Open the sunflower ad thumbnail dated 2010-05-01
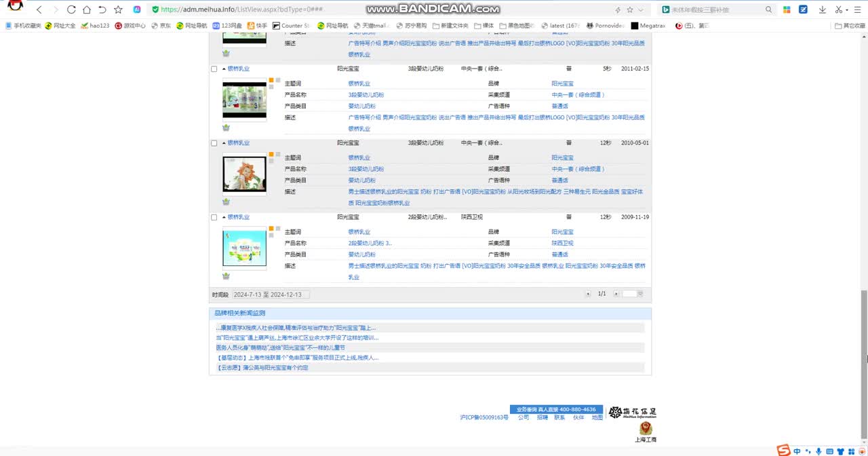The width and height of the screenshot is (868, 456). [x=244, y=174]
